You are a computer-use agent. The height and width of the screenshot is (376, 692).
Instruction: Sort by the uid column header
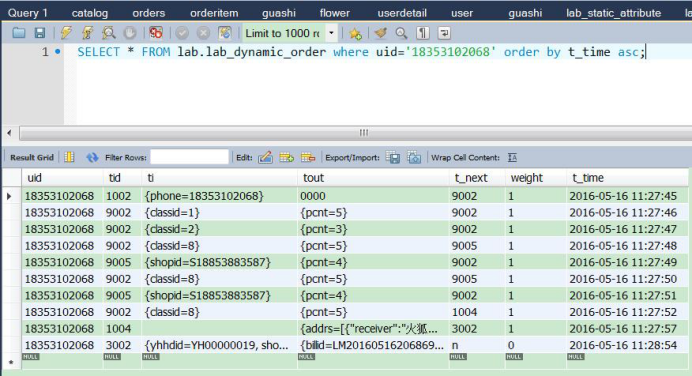(x=62, y=178)
